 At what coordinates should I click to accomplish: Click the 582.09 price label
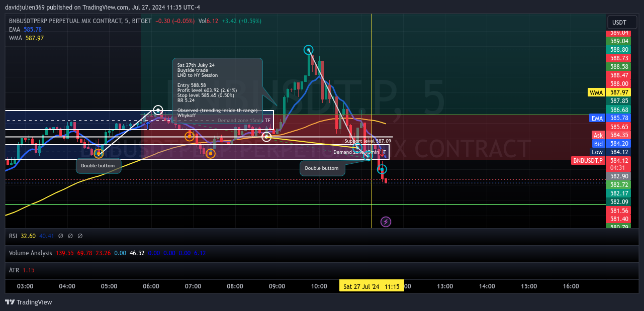pos(619,202)
